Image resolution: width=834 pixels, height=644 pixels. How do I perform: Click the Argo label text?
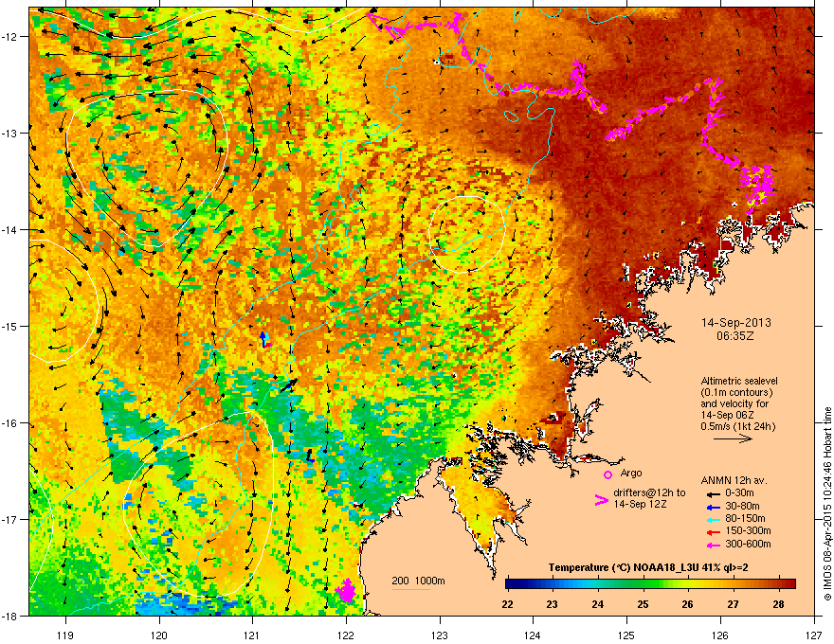tap(631, 473)
